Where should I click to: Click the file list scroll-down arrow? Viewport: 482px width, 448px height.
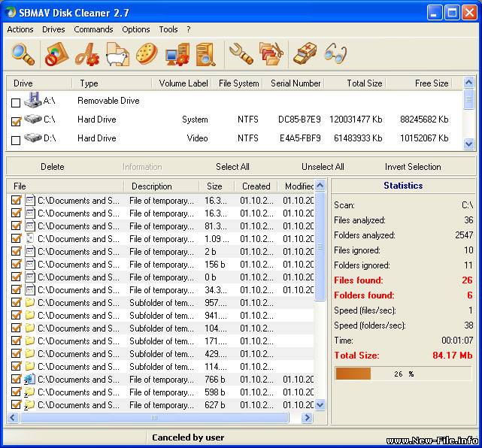320,404
